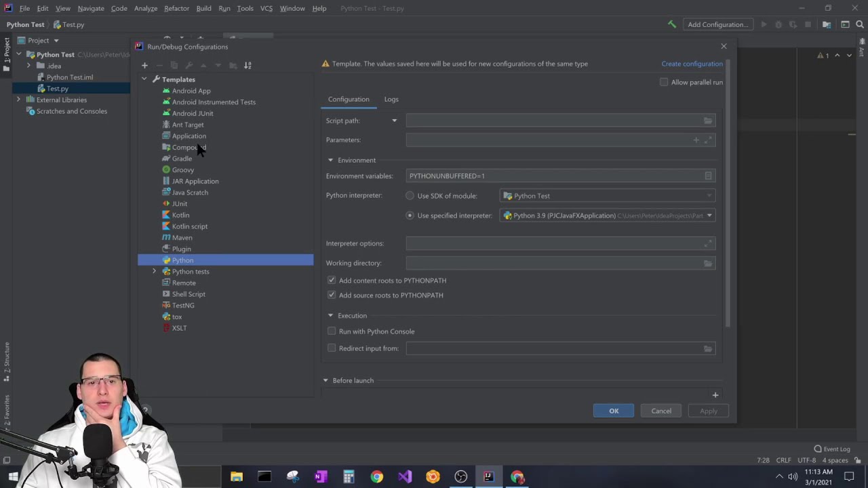868x488 pixels.
Task: Enable Run with Python Console
Action: pyautogui.click(x=332, y=331)
